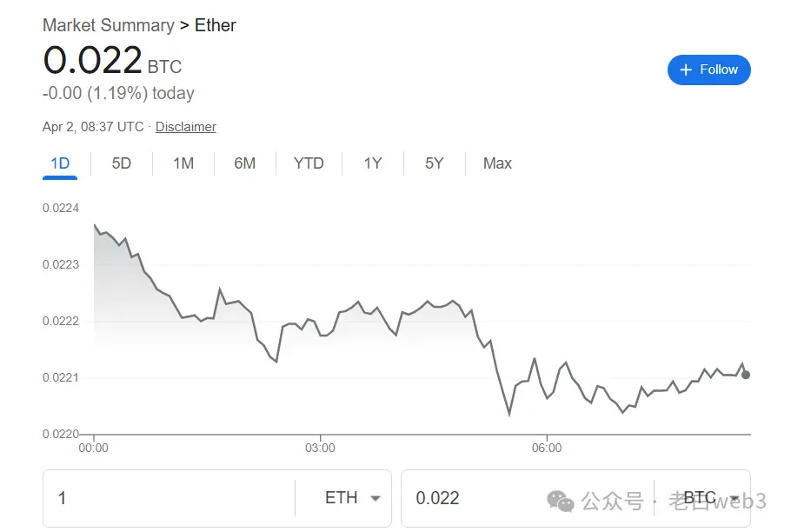Select the Max time range
The image size is (791, 532).
coord(496,163)
